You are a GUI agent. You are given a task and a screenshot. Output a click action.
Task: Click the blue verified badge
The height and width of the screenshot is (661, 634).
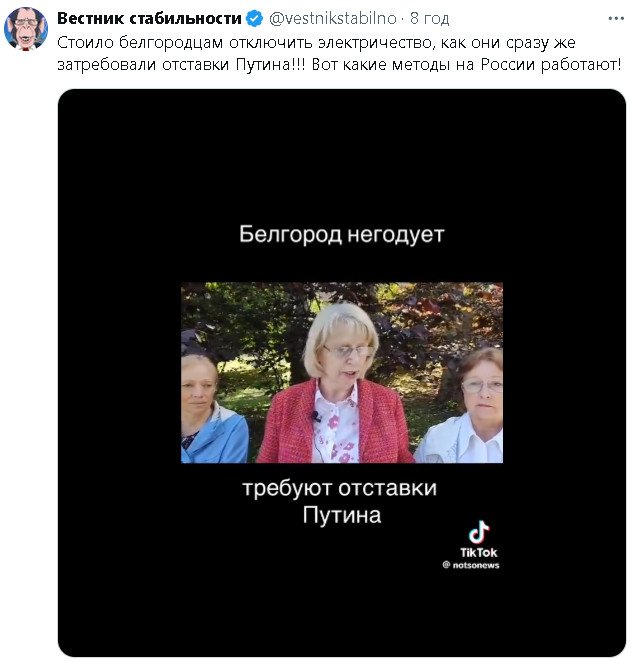click(254, 19)
